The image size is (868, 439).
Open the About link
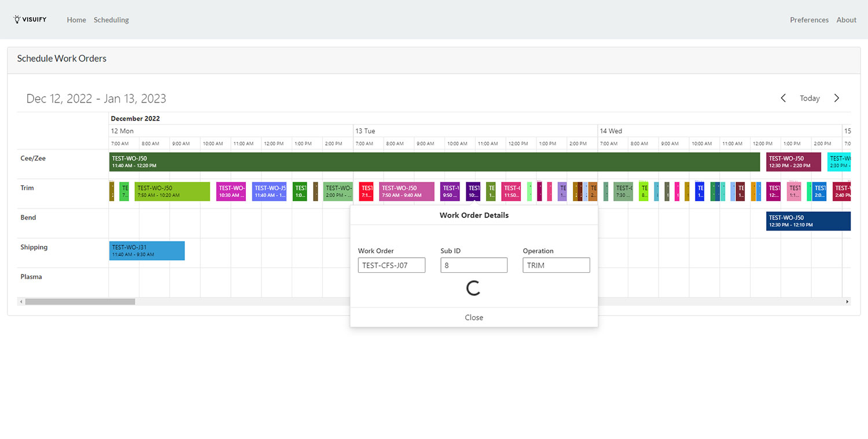[x=846, y=20]
